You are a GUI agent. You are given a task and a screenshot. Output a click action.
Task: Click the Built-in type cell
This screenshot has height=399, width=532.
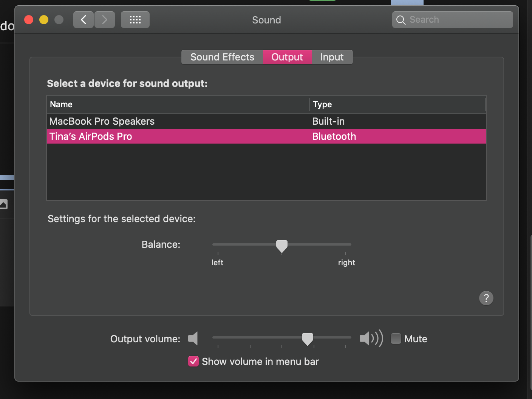coord(328,121)
